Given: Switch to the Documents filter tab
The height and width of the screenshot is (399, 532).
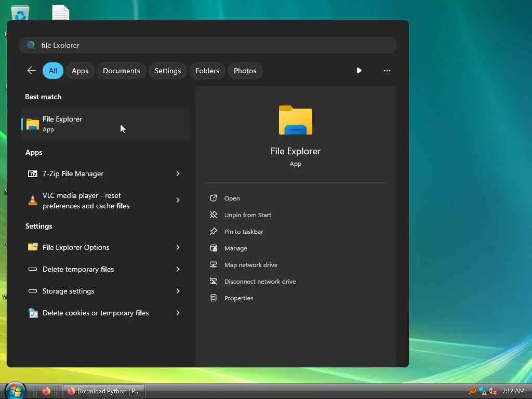Looking at the screenshot, I should [x=122, y=71].
